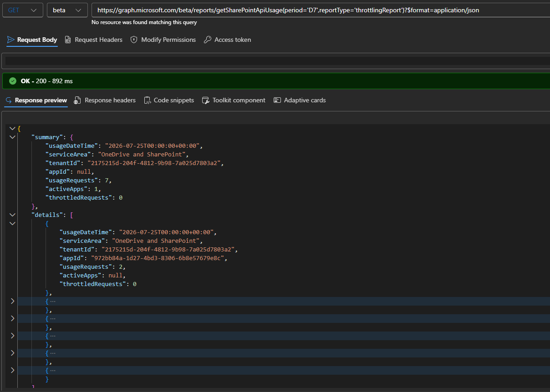Open Modify Permissions tab

163,40
